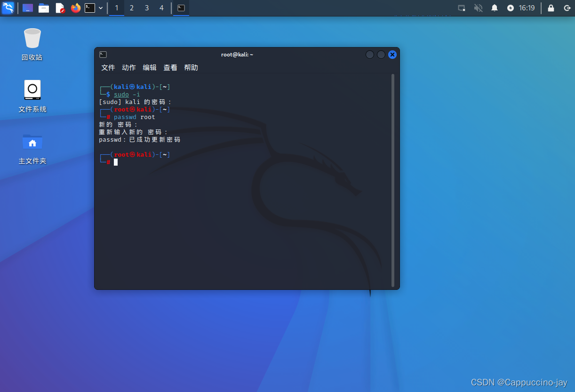Click the 16:19 clock
Screen dimensions: 575x392
pos(527,8)
